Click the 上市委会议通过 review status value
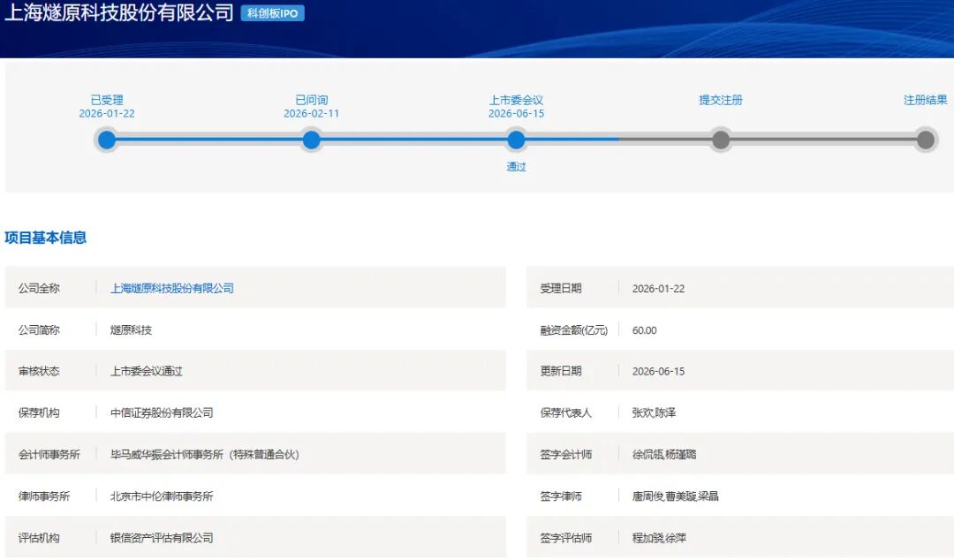This screenshot has height=560, width=954. pyautogui.click(x=147, y=371)
